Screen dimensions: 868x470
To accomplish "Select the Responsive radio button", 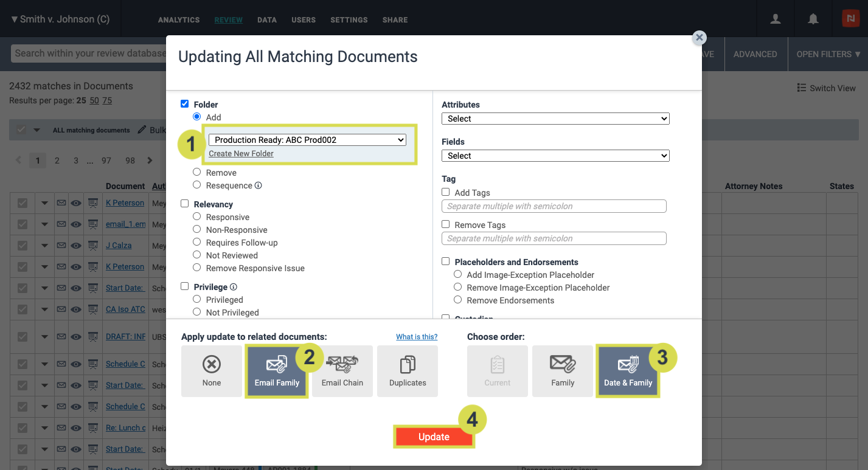I will (197, 217).
